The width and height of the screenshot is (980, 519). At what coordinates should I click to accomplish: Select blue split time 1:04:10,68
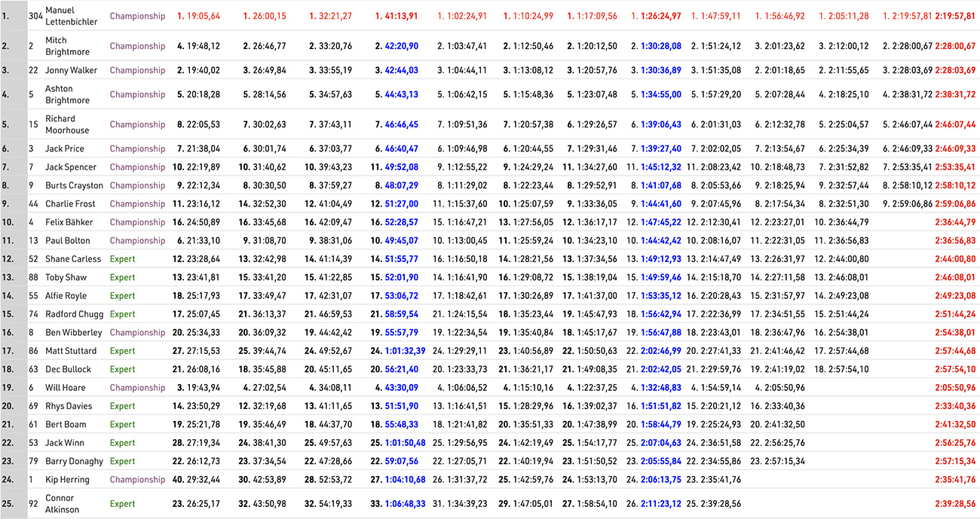(406, 480)
